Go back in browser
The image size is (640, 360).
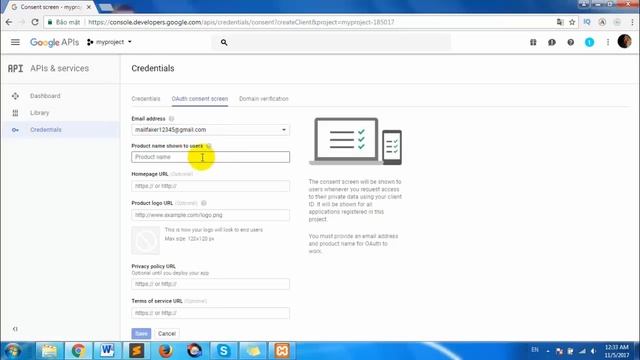pyautogui.click(x=9, y=22)
